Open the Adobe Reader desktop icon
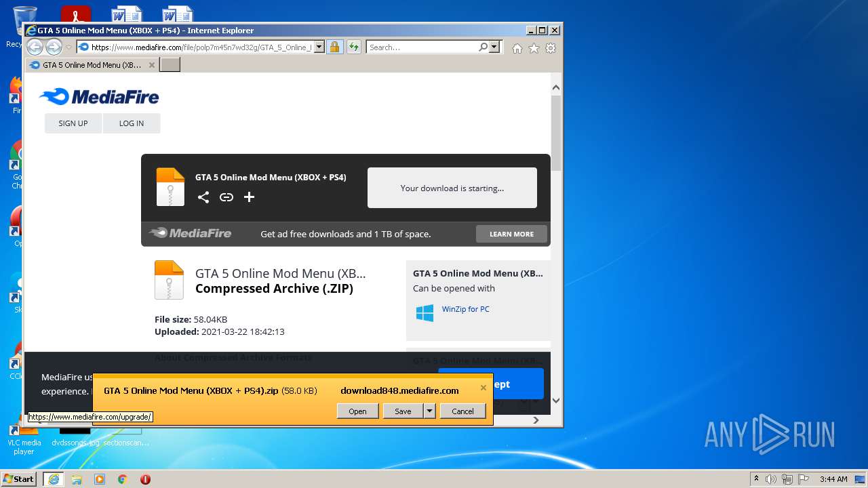Screen dimensions: 868x488 [x=75, y=15]
